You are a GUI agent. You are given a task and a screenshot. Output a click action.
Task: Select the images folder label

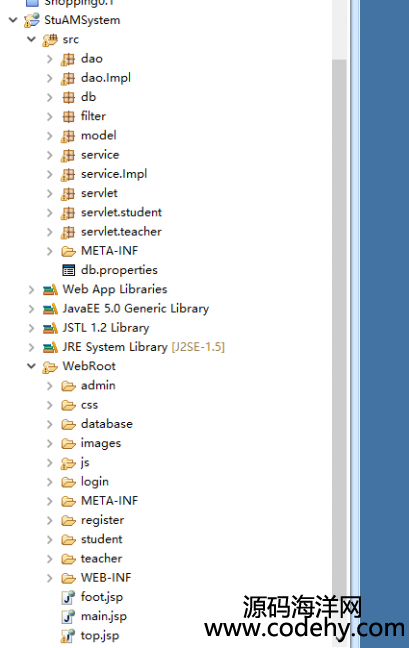click(101, 443)
